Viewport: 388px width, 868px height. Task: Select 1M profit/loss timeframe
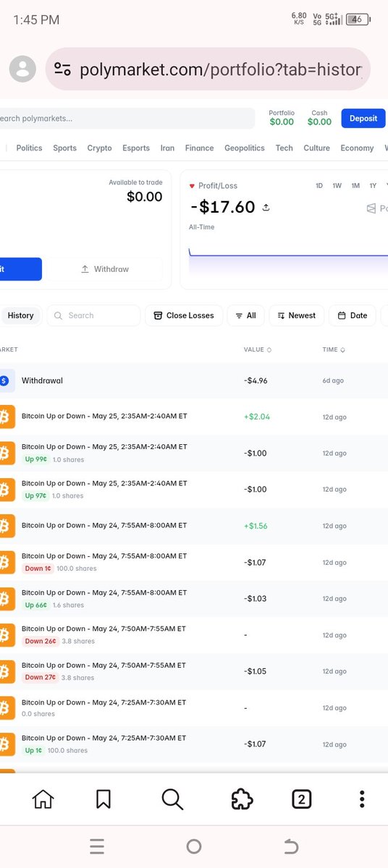click(x=355, y=186)
